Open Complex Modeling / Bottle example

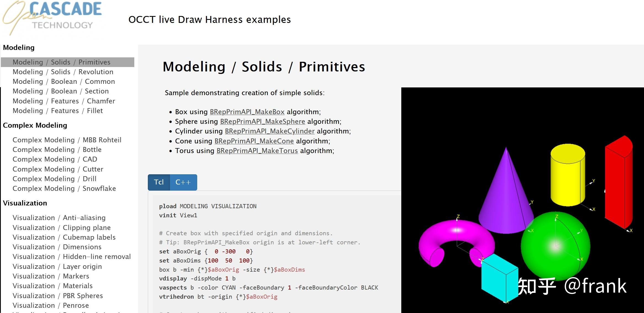point(57,149)
